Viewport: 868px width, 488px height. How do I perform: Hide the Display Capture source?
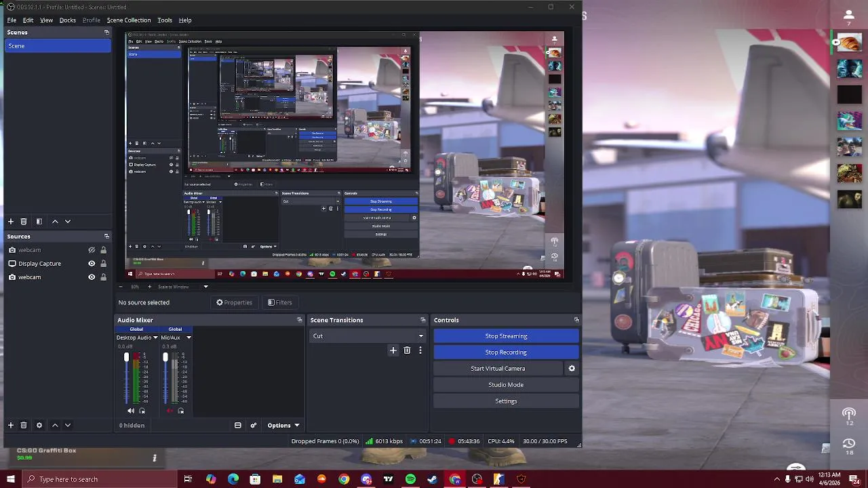(92, 264)
